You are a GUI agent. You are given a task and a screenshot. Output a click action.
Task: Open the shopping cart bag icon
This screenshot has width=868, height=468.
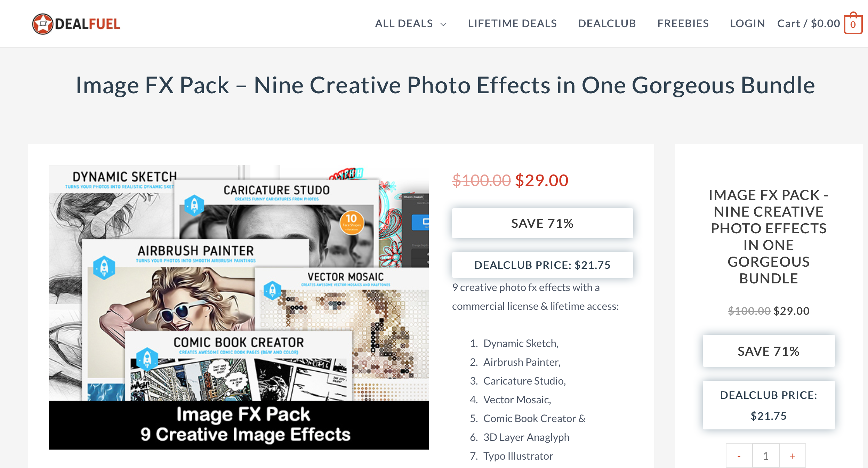[853, 23]
